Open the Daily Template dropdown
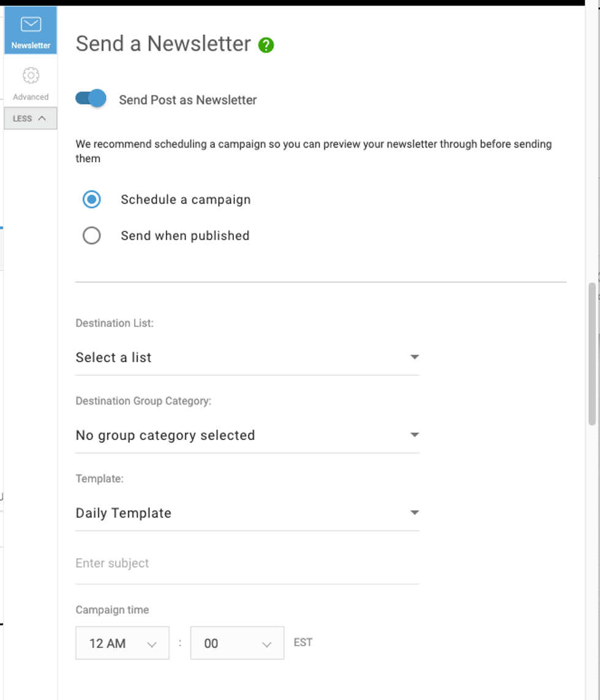Screen dimensions: 600x700 tap(247, 513)
